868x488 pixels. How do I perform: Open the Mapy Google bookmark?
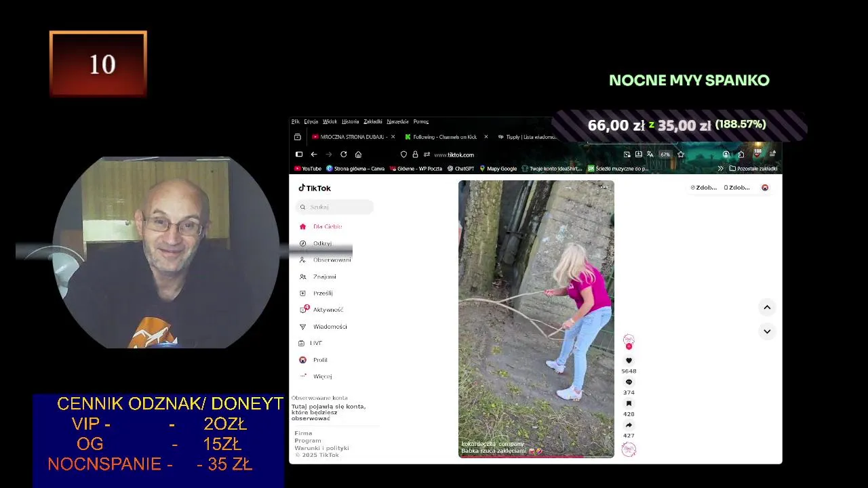(498, 169)
